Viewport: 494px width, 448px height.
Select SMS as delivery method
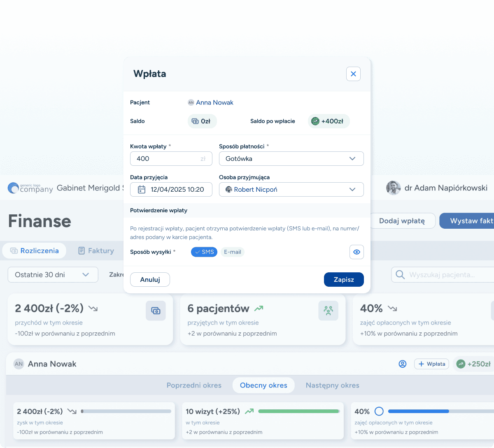tap(204, 252)
